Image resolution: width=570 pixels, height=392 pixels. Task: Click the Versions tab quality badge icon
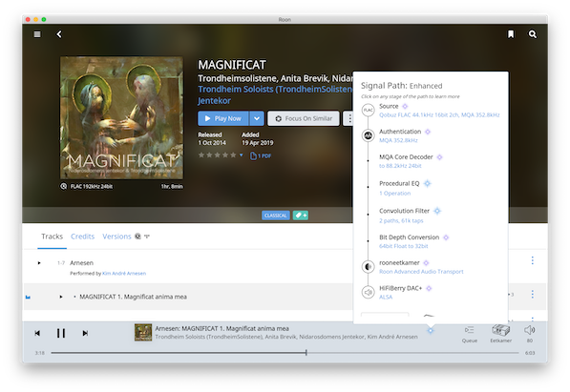coord(137,237)
